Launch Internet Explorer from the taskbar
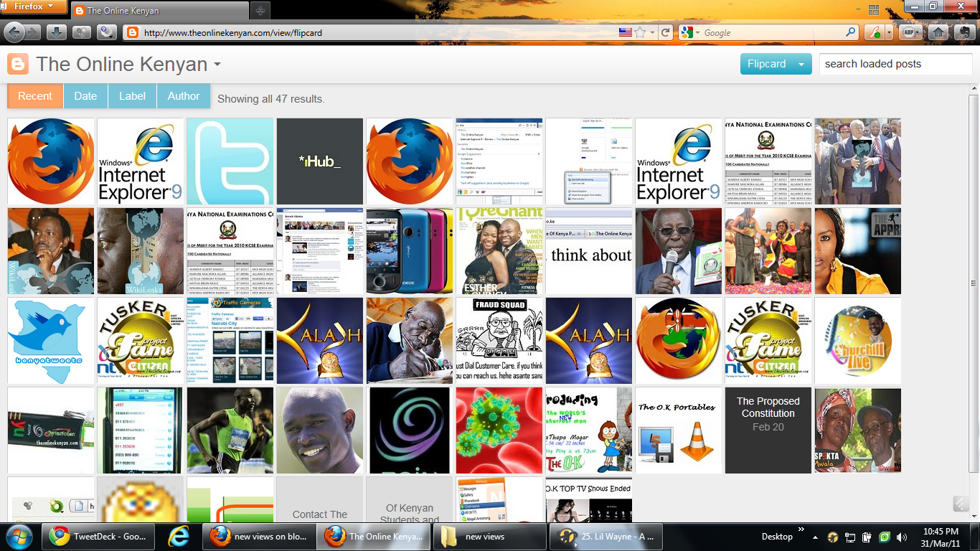This screenshot has width=980, height=551. tap(179, 536)
